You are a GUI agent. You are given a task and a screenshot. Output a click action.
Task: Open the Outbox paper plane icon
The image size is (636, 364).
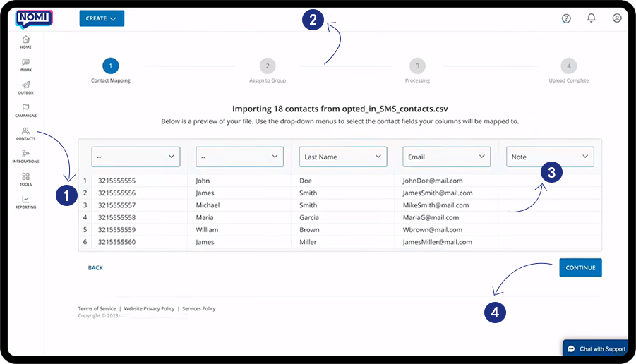(25, 87)
